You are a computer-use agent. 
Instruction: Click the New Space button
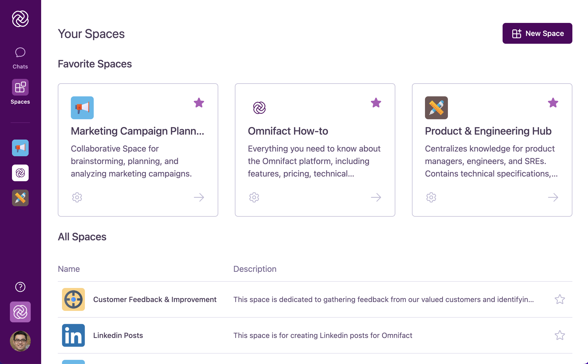[x=537, y=33]
